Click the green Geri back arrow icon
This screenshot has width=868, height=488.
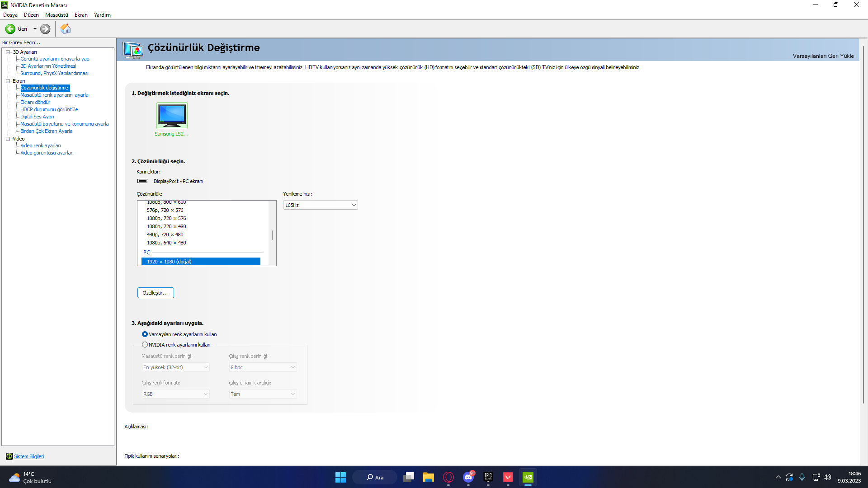[x=10, y=29]
